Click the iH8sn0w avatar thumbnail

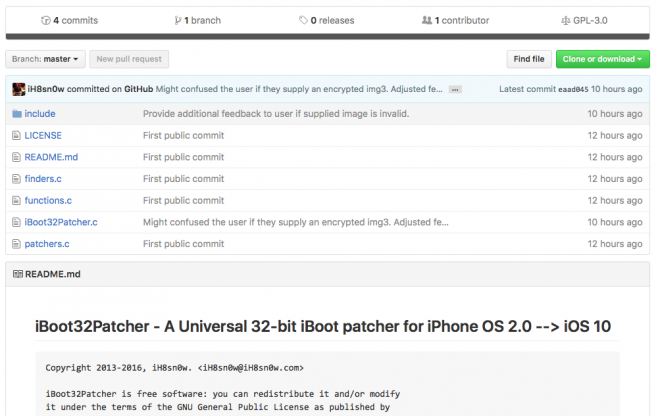(x=19, y=89)
